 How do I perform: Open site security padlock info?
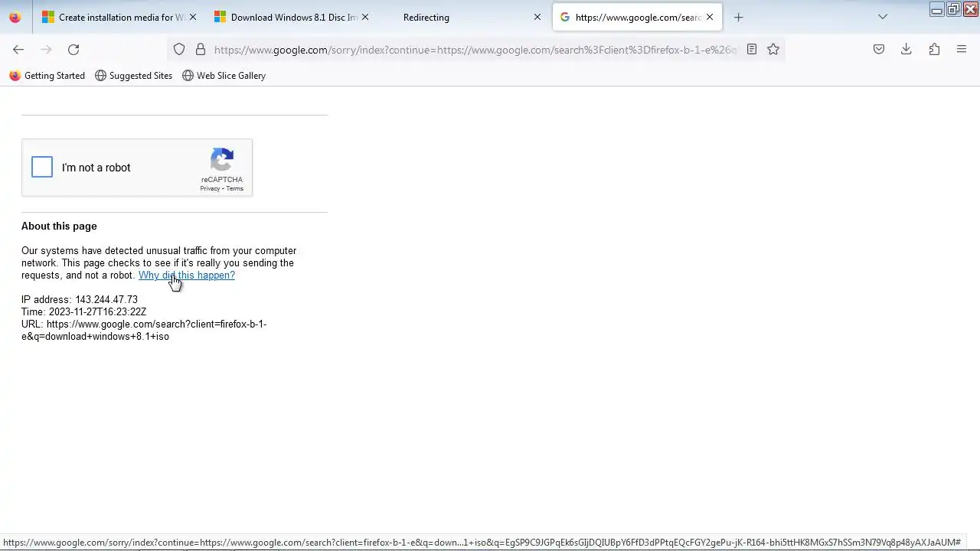(201, 49)
